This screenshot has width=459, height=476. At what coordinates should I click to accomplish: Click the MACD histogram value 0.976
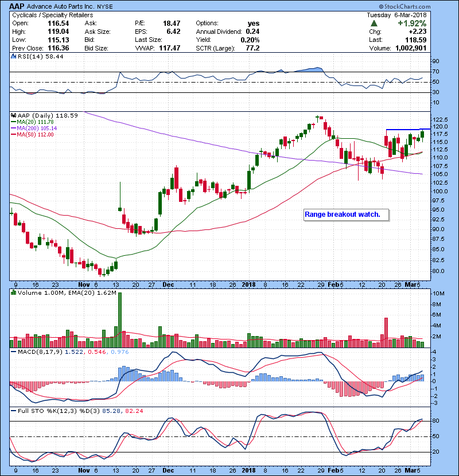point(120,352)
